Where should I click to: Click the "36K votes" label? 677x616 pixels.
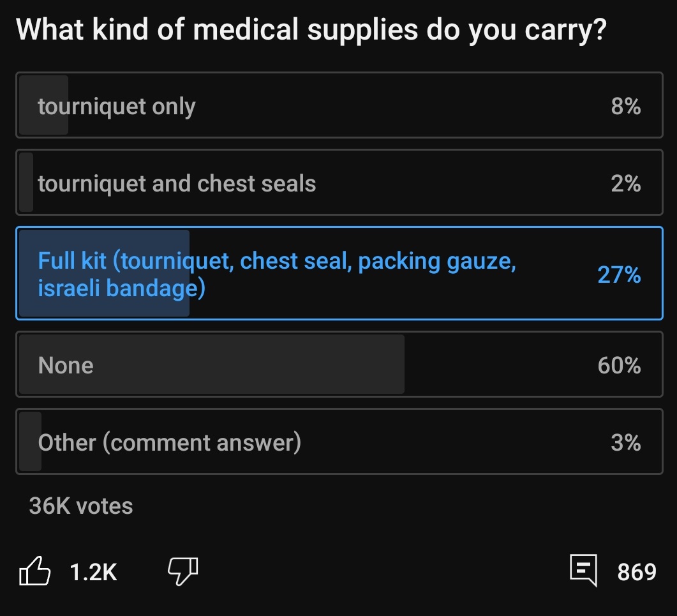click(81, 506)
